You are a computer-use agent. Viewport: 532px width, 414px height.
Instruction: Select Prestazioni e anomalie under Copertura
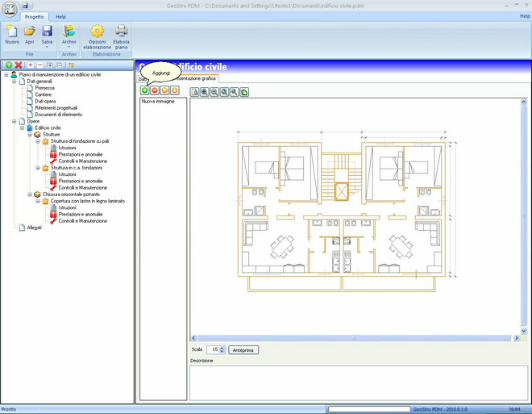[x=81, y=215]
